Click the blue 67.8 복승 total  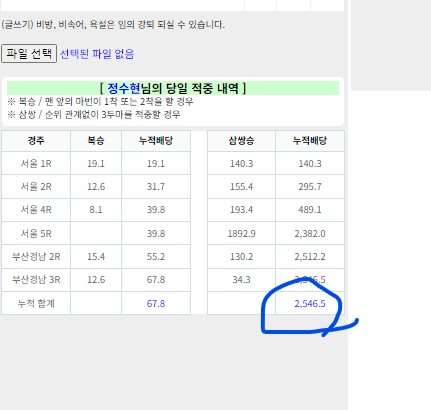click(x=156, y=304)
